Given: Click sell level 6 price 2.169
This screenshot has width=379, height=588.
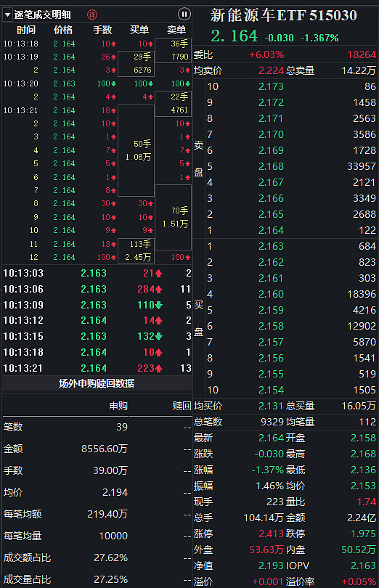Looking at the screenshot, I should pos(271,150).
